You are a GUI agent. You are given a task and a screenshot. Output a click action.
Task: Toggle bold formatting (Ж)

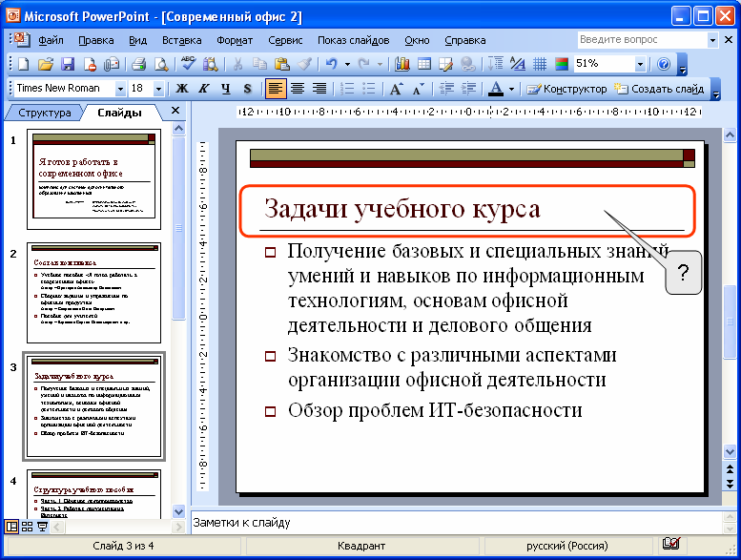click(x=182, y=89)
